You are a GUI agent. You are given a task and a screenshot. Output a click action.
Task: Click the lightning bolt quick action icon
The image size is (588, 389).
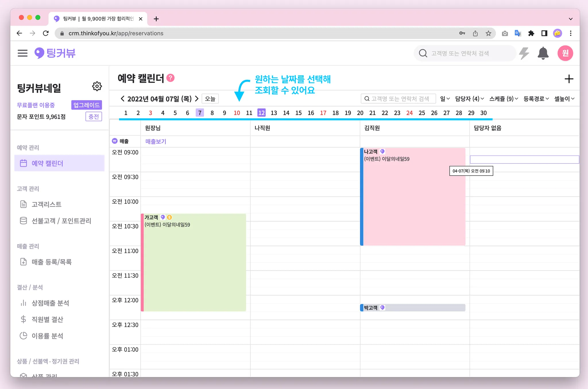coord(524,53)
